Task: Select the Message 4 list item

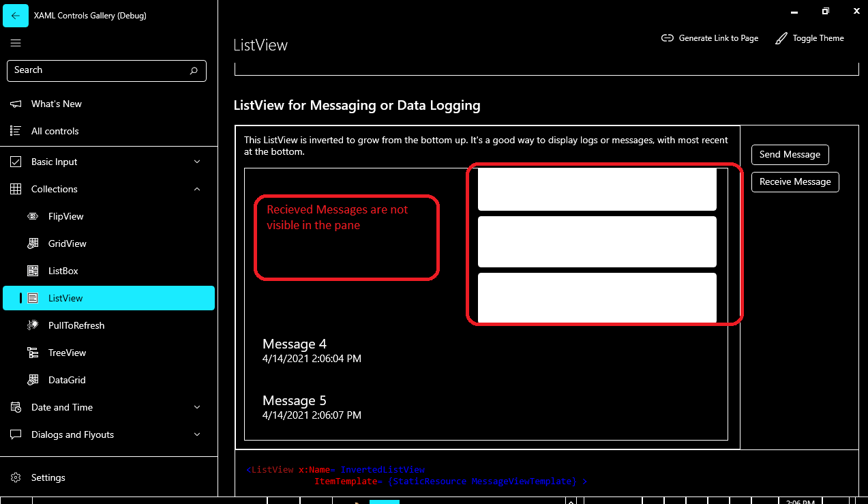Action: (x=486, y=351)
